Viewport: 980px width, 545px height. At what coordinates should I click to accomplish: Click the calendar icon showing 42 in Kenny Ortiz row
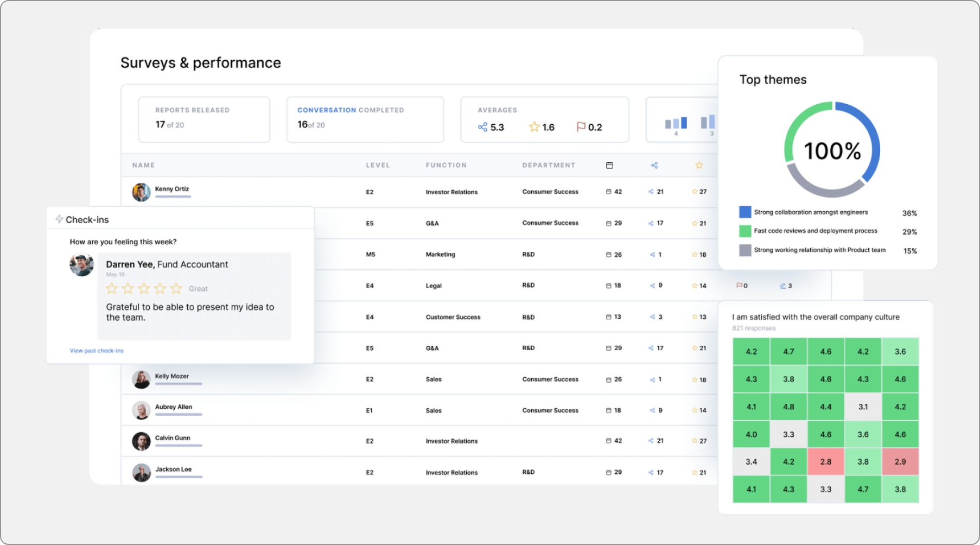click(x=610, y=192)
